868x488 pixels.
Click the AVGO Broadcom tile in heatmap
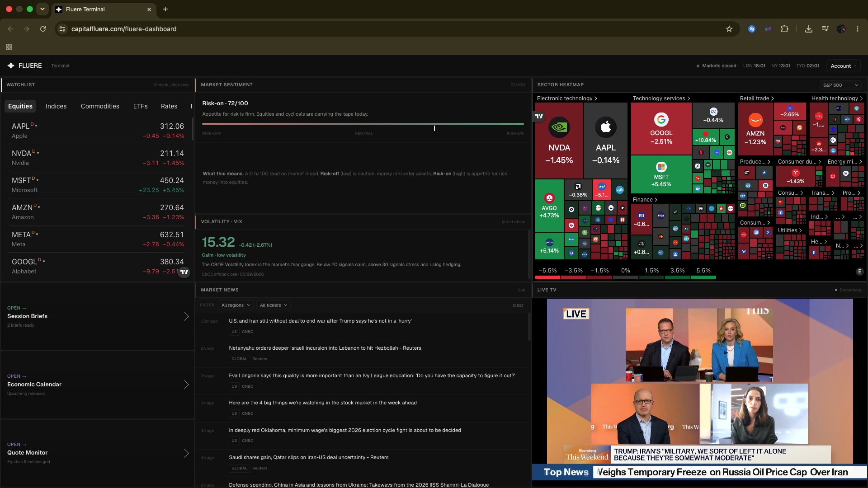click(x=549, y=206)
